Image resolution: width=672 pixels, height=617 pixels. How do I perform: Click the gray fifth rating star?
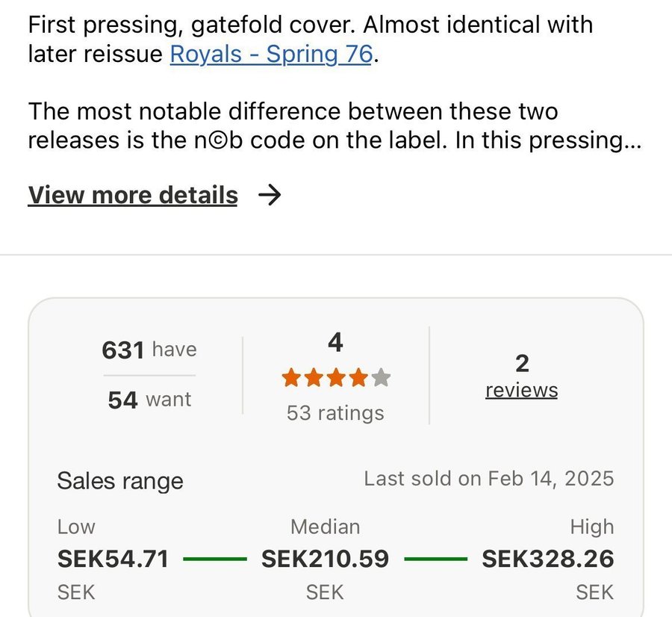tap(381, 378)
